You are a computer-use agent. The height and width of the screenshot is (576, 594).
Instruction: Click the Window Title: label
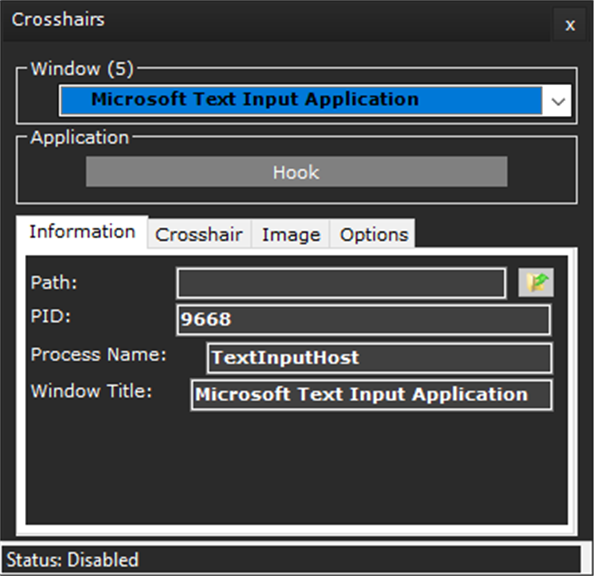pyautogui.click(x=91, y=391)
